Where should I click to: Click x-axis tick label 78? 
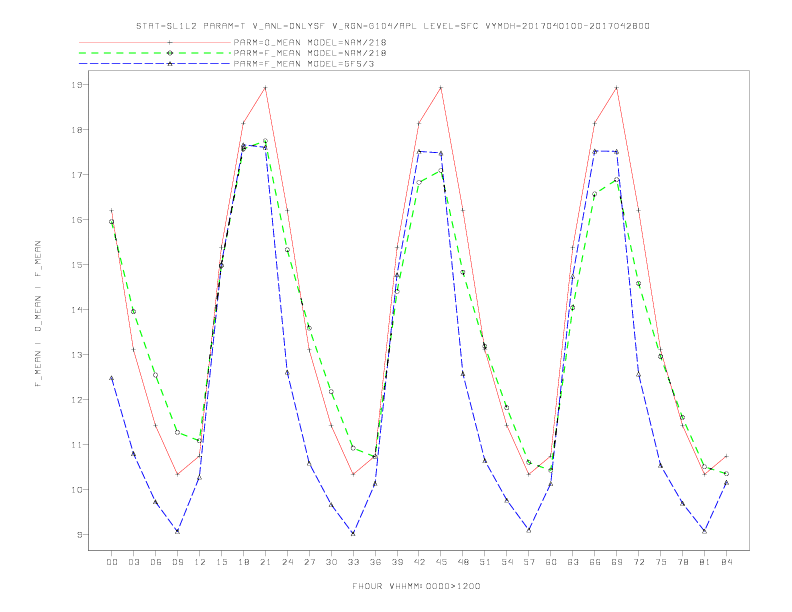(682, 562)
